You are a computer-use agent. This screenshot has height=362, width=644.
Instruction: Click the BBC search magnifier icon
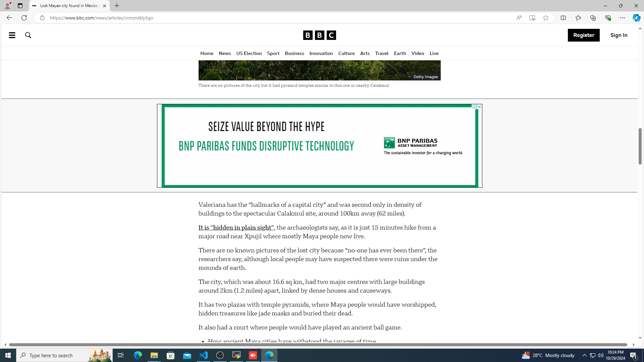coord(28,35)
